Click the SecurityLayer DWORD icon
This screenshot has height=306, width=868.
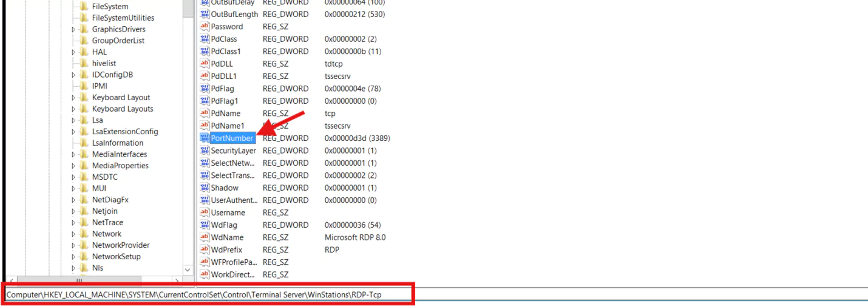[x=205, y=151]
